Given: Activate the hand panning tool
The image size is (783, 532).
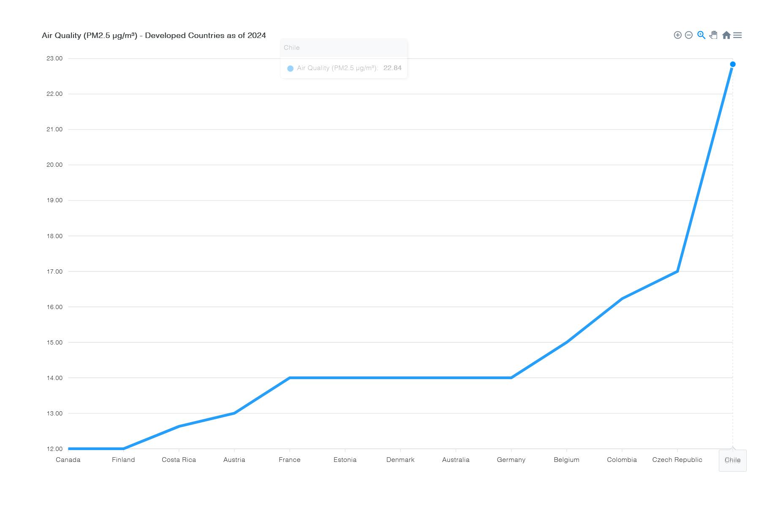Looking at the screenshot, I should 713,35.
